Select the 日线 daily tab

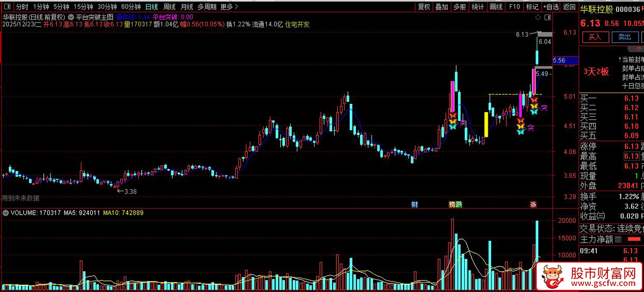152,7
